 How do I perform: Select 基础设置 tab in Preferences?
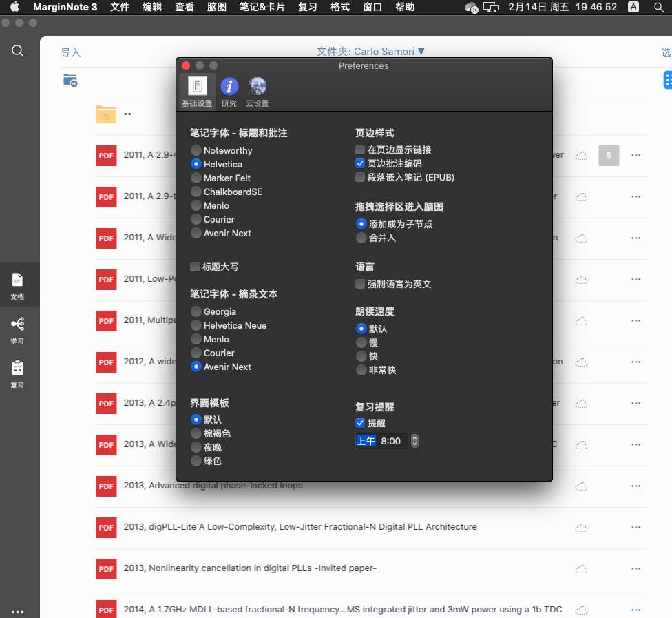(197, 92)
